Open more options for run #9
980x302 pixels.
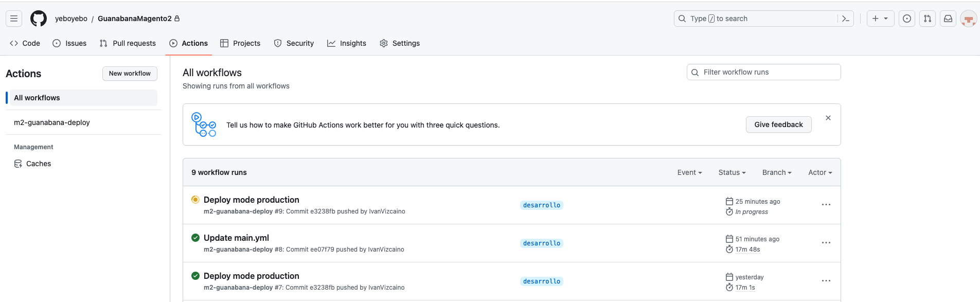coord(826,205)
